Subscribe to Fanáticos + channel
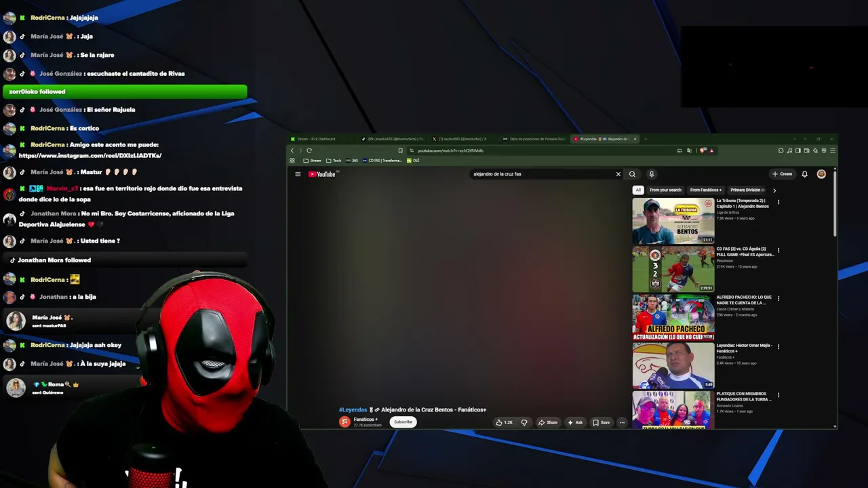Image resolution: width=868 pixels, height=488 pixels. (x=403, y=422)
